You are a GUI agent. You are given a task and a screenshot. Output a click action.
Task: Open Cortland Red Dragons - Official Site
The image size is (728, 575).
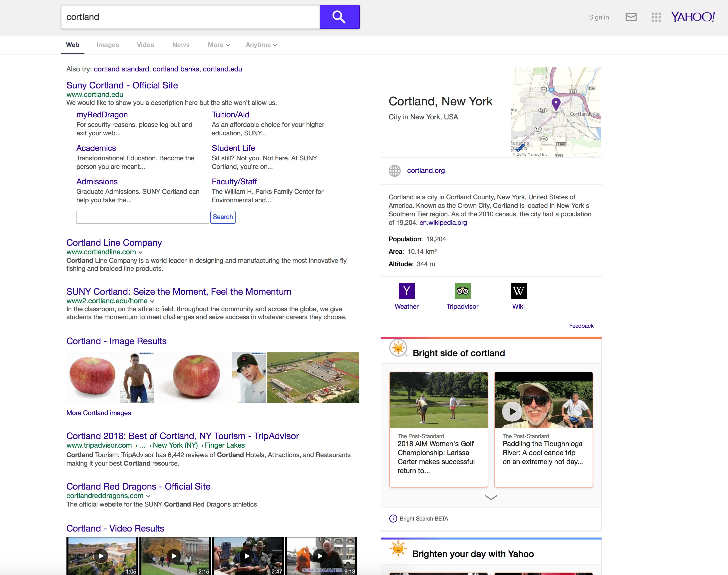pyautogui.click(x=138, y=487)
